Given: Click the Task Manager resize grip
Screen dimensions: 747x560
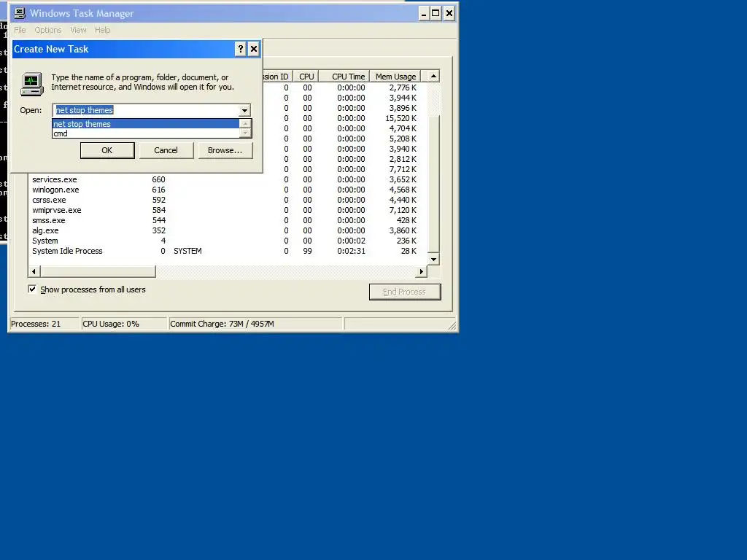Looking at the screenshot, I should click(x=452, y=326).
